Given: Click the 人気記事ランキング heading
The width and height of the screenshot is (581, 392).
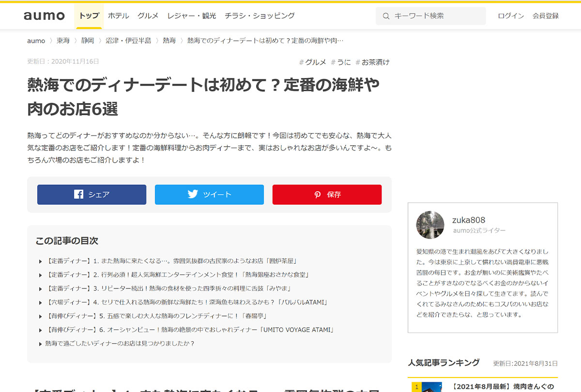Looking at the screenshot, I should point(444,362).
